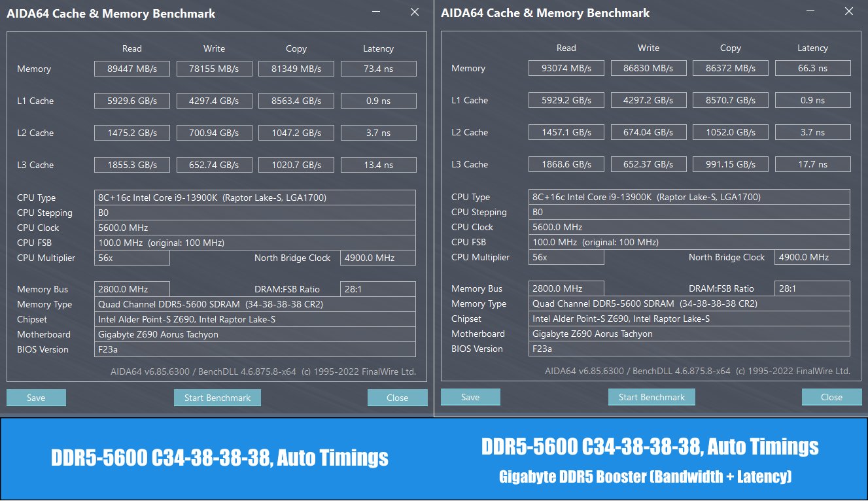
Task: Select the 5929.2 GB/s L1 cache read value
Action: [x=566, y=100]
